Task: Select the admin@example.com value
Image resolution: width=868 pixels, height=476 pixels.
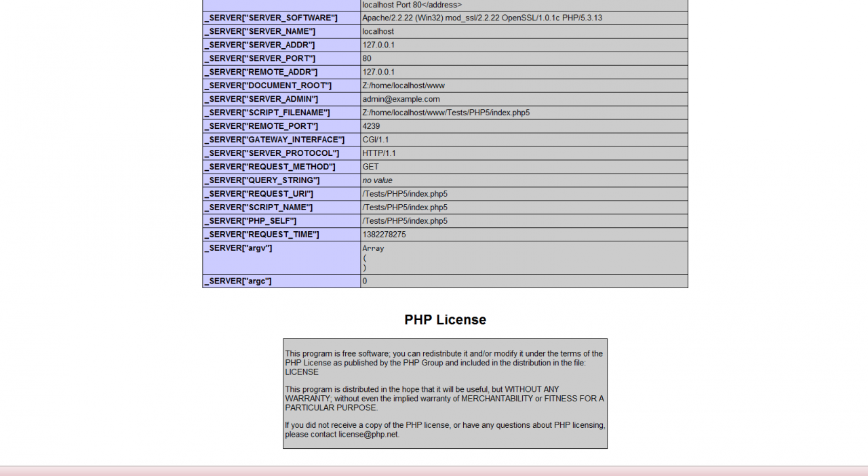Action: coord(401,99)
